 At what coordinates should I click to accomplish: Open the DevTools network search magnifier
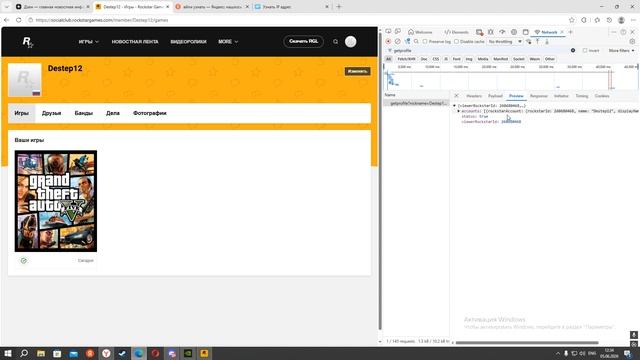[x=416, y=42]
